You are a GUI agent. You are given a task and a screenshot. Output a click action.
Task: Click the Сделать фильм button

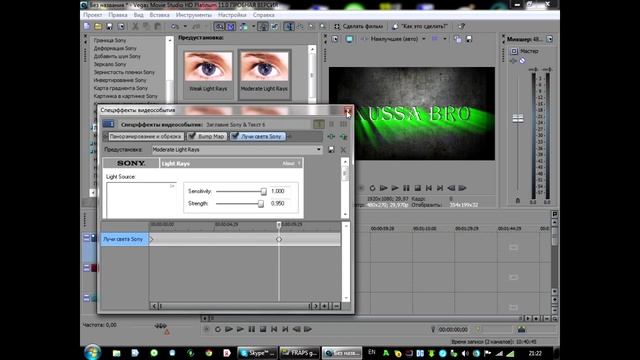[358, 27]
